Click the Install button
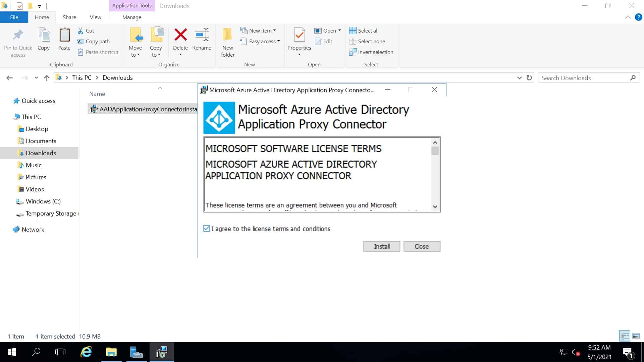 [382, 246]
